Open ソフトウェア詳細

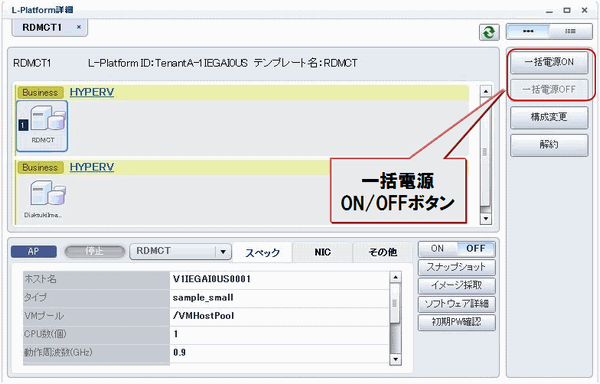pos(457,304)
